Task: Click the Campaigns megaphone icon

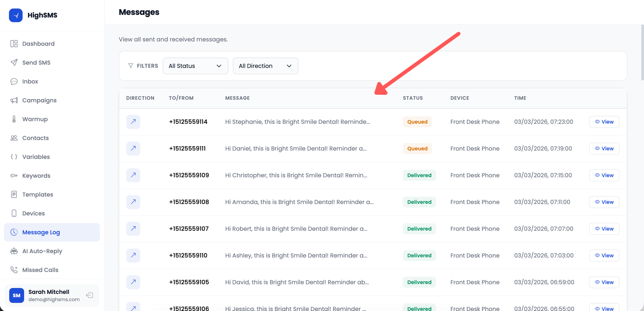Action: (14, 100)
